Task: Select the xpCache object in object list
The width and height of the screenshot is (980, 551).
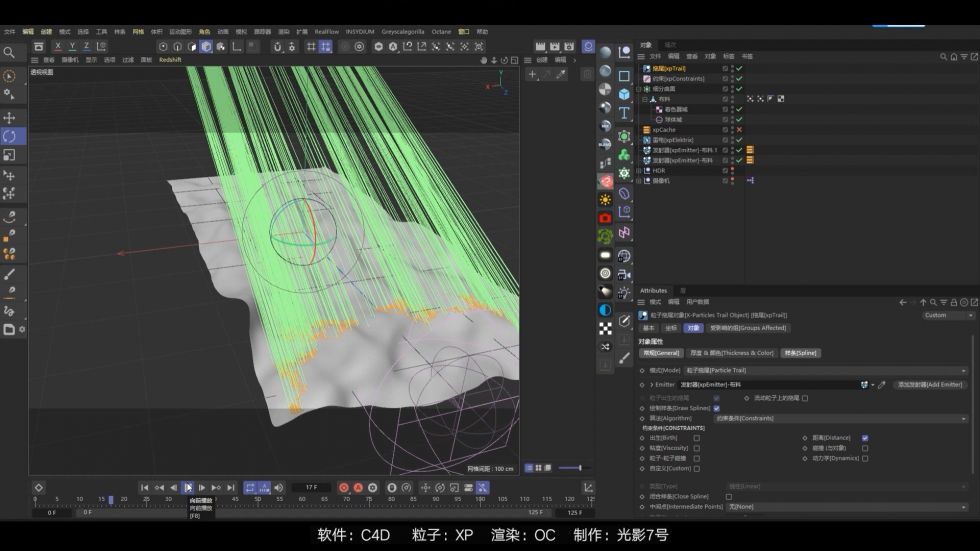Action: coord(664,130)
